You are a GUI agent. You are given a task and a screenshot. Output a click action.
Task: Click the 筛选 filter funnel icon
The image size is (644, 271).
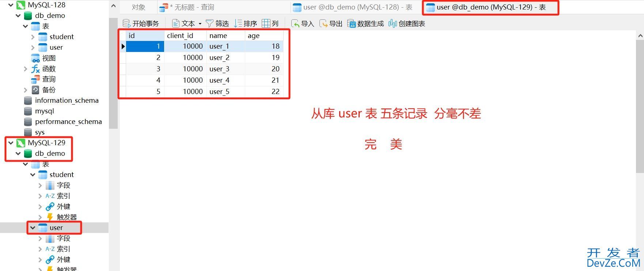point(209,23)
